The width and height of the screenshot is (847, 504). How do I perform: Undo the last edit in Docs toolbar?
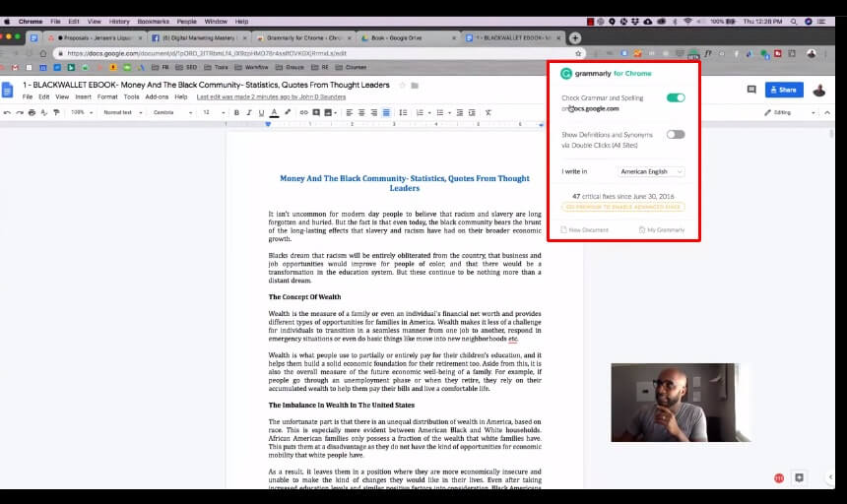pos(7,113)
